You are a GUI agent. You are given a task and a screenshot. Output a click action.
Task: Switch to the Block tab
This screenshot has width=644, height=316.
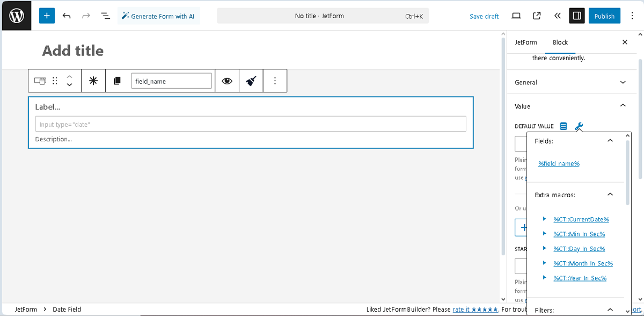[560, 42]
